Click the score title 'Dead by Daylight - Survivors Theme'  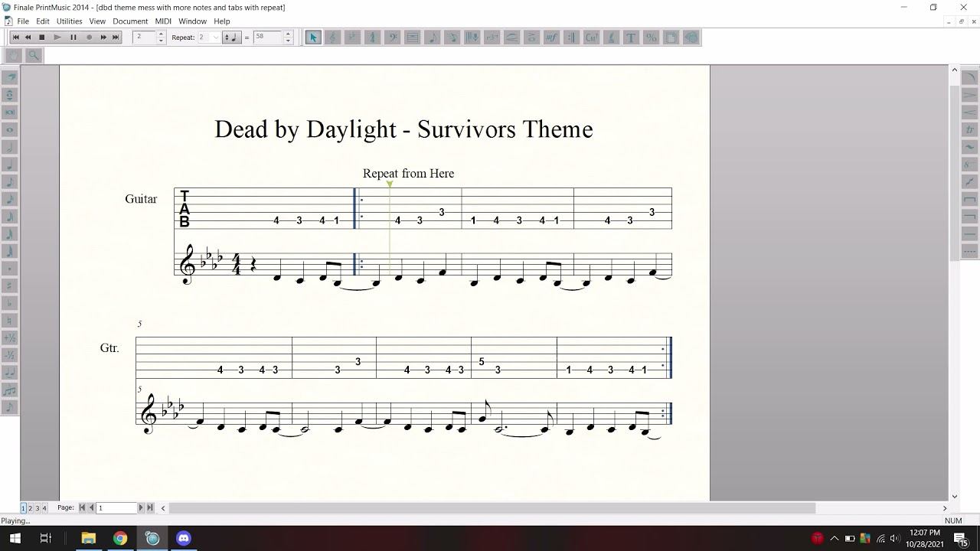403,129
